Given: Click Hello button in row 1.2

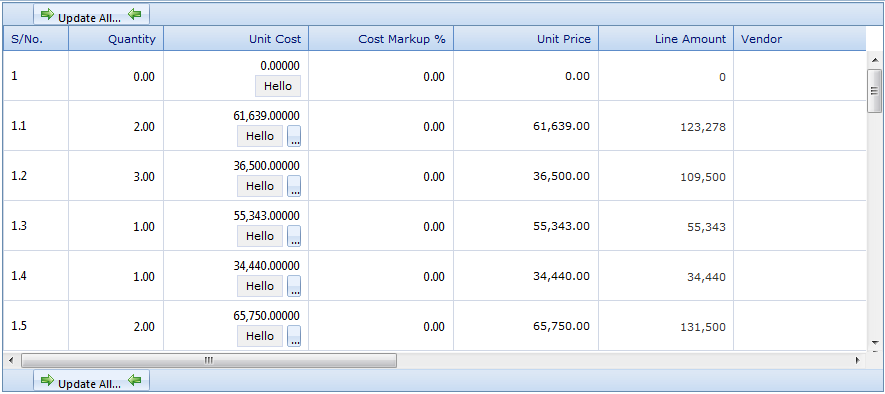Looking at the screenshot, I should [260, 186].
